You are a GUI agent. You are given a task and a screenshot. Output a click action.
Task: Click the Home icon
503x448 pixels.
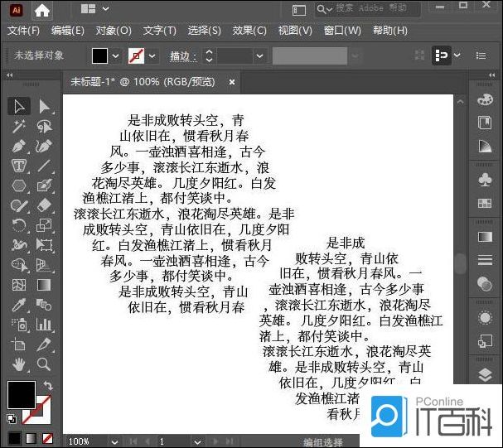tap(42, 11)
